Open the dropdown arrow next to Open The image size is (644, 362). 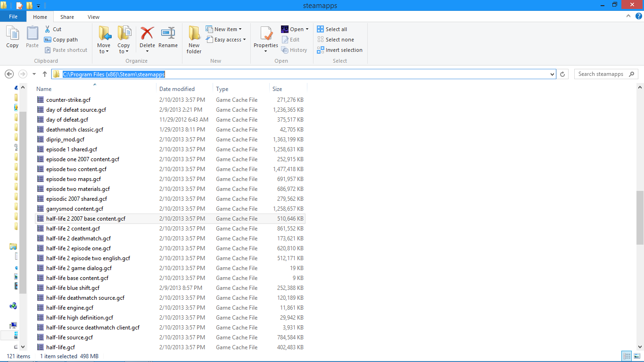coord(307,29)
